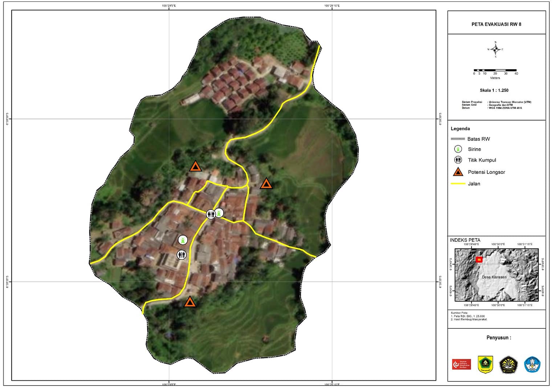
Task: Click the Desa Kiarasari label on index map
Action: pyautogui.click(x=494, y=277)
